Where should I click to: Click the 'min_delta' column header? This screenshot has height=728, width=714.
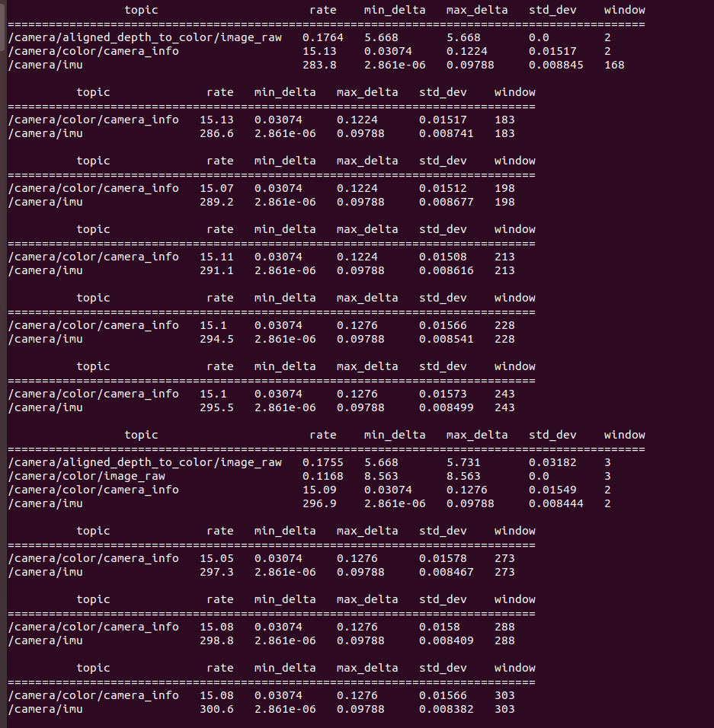coord(395,10)
